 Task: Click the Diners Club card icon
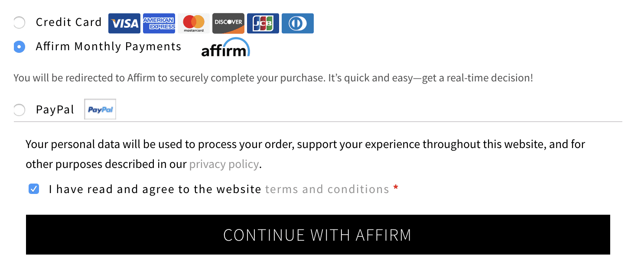298,23
